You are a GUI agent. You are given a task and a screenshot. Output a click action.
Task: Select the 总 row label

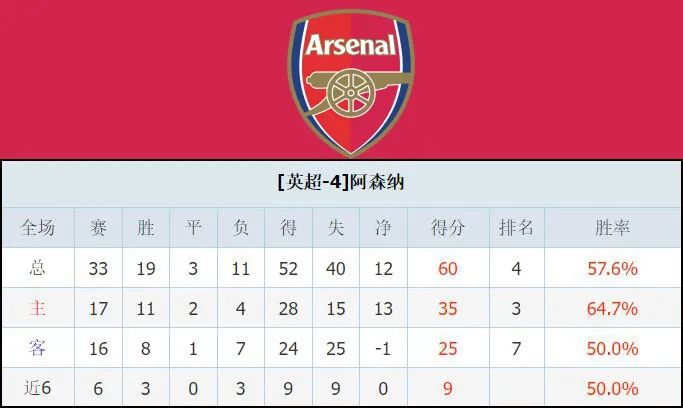(37, 268)
